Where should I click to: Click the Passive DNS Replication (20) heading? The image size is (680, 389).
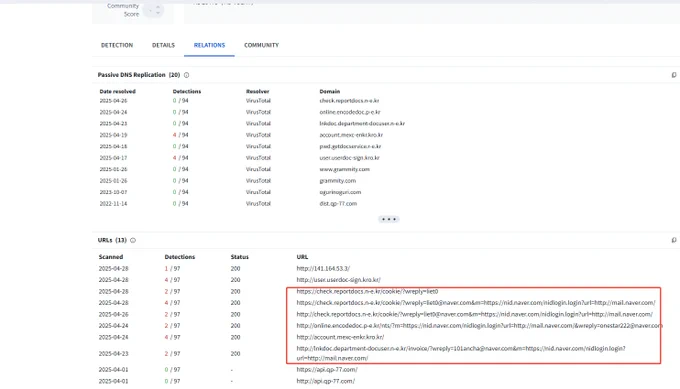(x=139, y=75)
